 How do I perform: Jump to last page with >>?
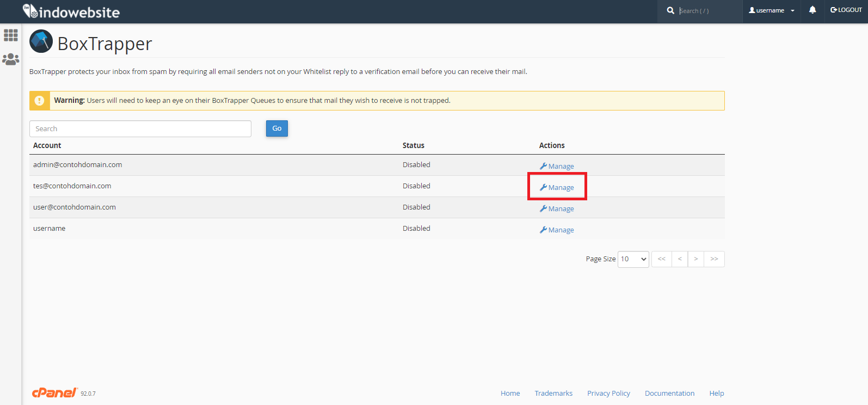pos(714,259)
